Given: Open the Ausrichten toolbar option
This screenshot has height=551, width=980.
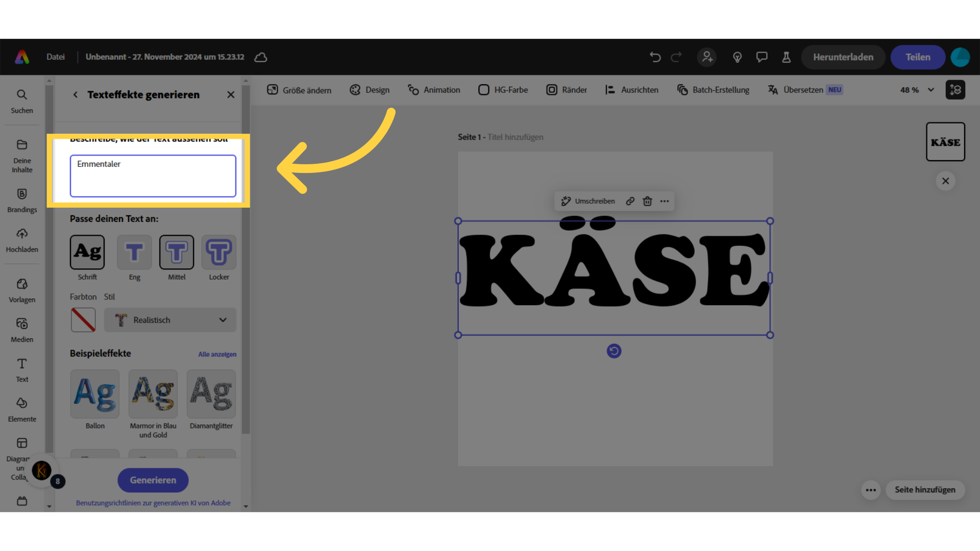Looking at the screenshot, I should point(631,90).
